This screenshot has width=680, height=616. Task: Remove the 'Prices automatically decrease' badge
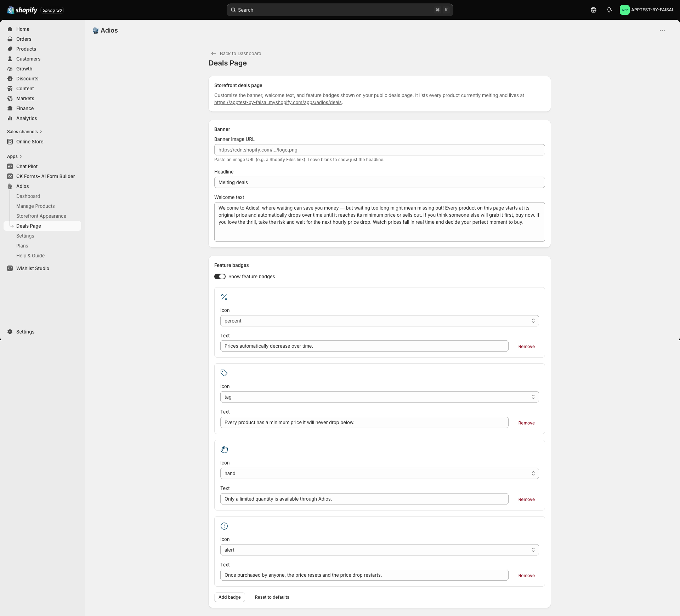click(527, 347)
